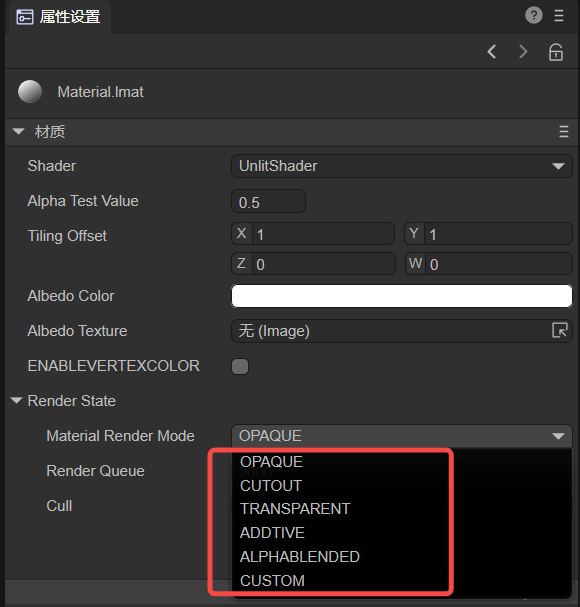
Task: Click the 属性设置 panel icon
Action: coord(25,17)
